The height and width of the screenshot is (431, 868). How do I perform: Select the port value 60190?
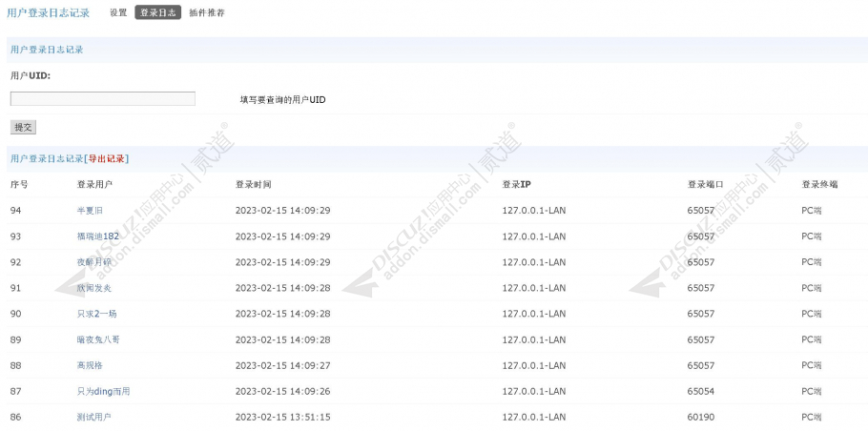click(x=701, y=417)
